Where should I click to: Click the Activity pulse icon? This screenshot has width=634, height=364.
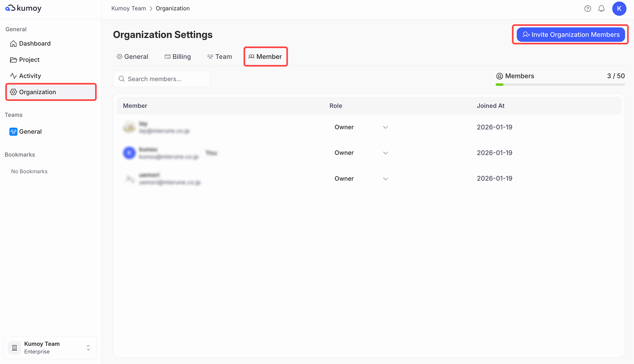(13, 76)
